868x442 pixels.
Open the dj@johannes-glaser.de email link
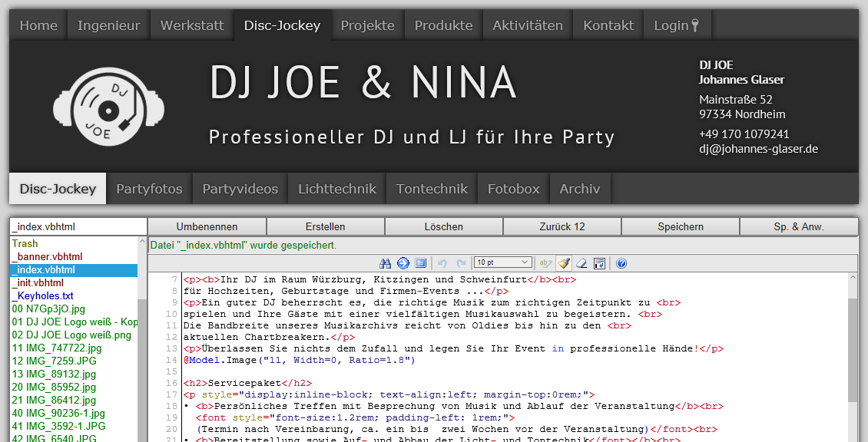pos(758,149)
